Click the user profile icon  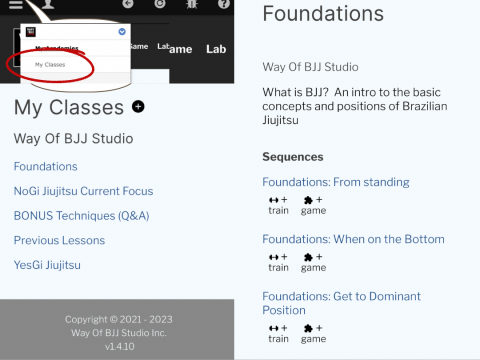tap(48, 4)
